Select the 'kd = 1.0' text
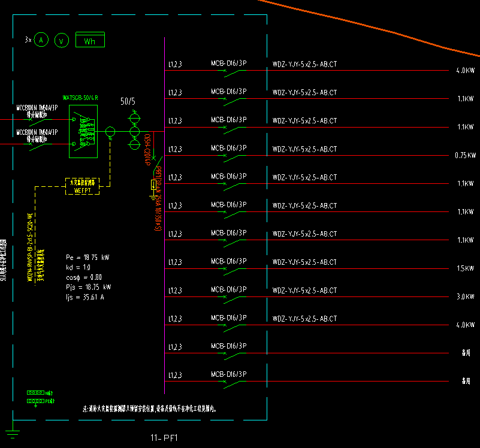Screen dimensions: 480x448 pos(78,268)
